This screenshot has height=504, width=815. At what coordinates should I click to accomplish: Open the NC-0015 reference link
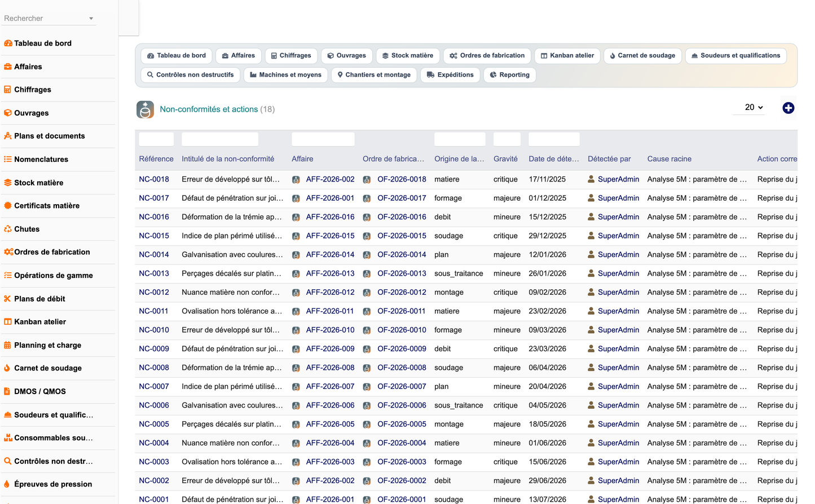[x=154, y=236]
